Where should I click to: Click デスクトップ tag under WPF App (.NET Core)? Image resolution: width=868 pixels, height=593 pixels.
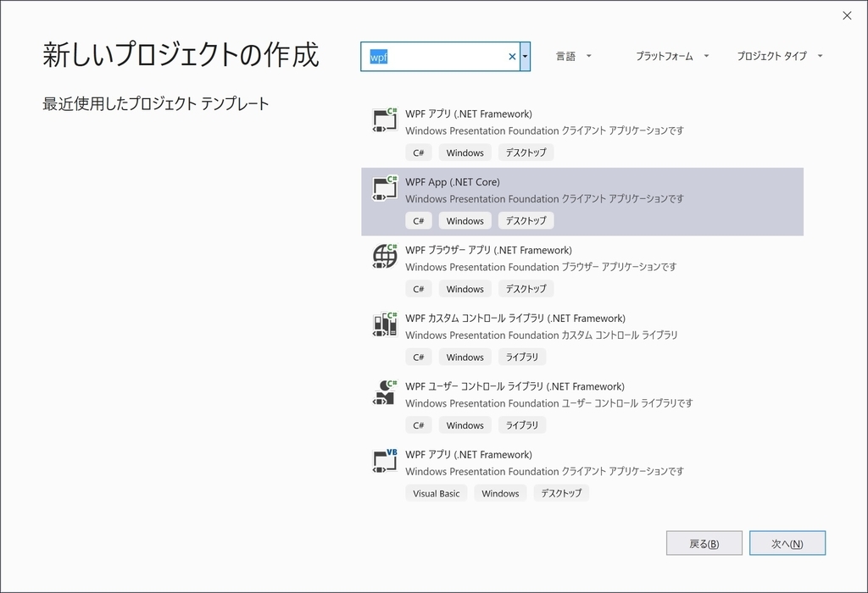(x=526, y=221)
